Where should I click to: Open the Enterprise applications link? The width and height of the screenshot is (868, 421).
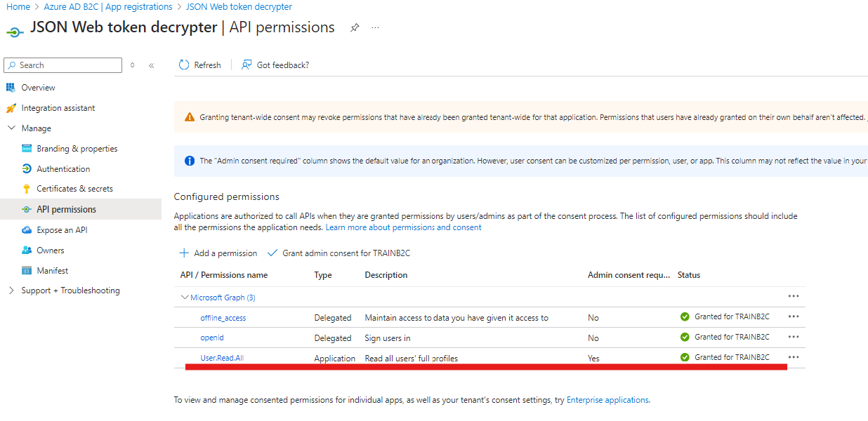coord(607,399)
